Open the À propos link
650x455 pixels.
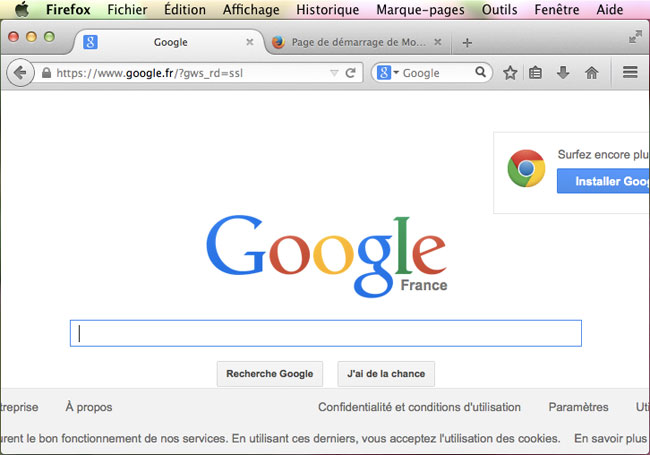coord(89,407)
